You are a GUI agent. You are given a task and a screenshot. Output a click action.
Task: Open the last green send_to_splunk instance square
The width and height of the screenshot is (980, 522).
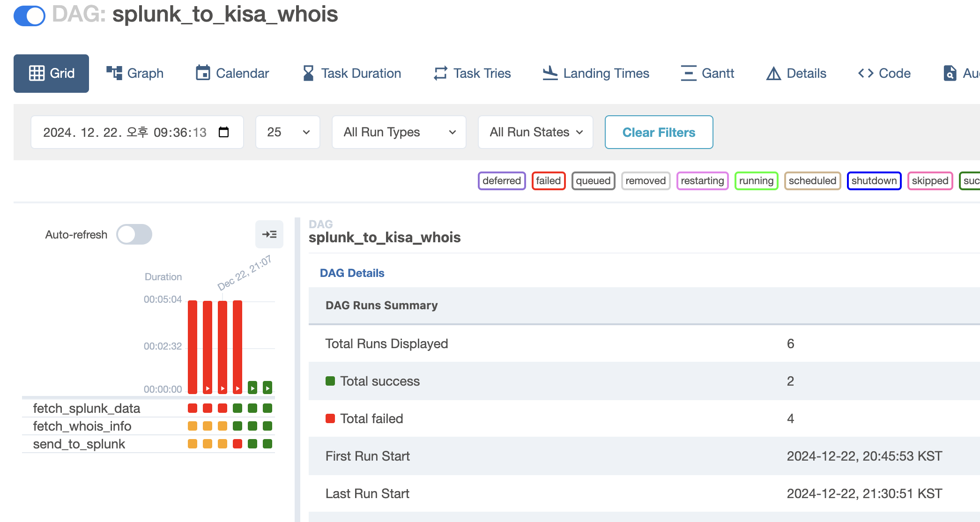click(267, 444)
